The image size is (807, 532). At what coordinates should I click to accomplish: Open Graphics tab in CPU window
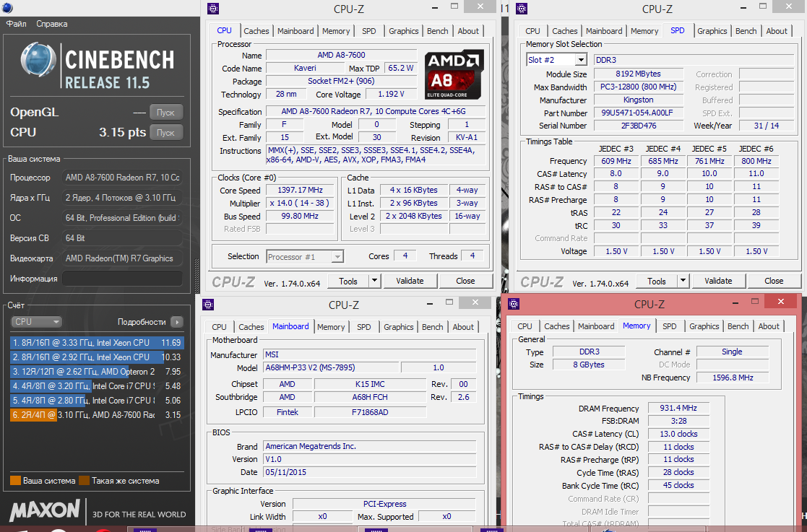[403, 31]
